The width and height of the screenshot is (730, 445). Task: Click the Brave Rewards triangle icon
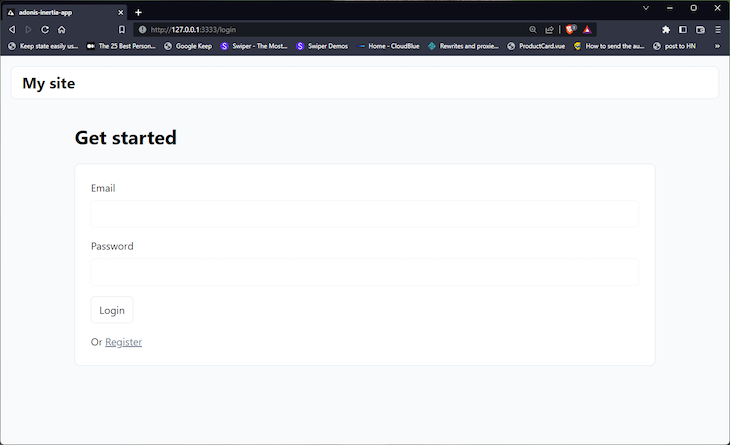[587, 30]
